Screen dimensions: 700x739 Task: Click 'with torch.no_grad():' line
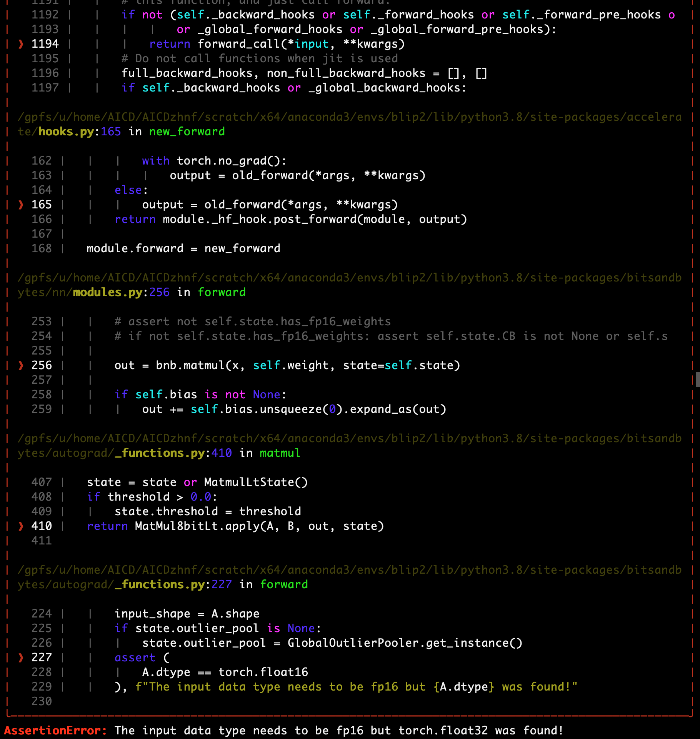click(x=214, y=161)
